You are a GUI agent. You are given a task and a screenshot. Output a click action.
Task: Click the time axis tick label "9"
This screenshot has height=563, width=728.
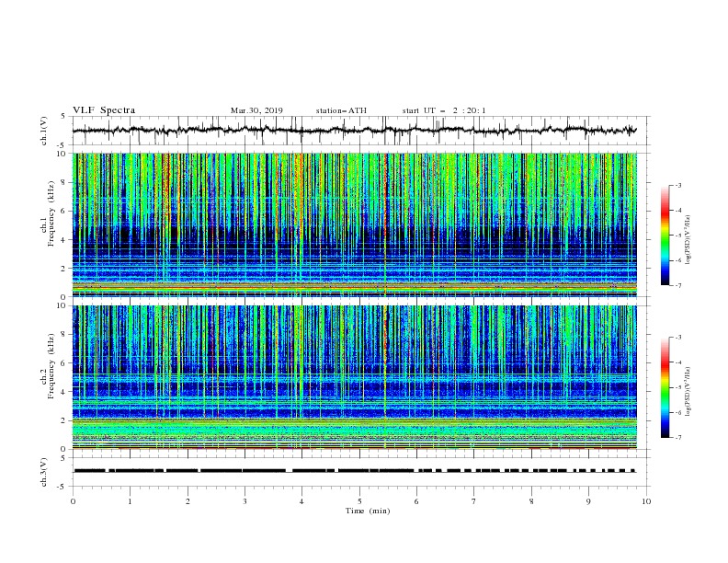click(588, 501)
